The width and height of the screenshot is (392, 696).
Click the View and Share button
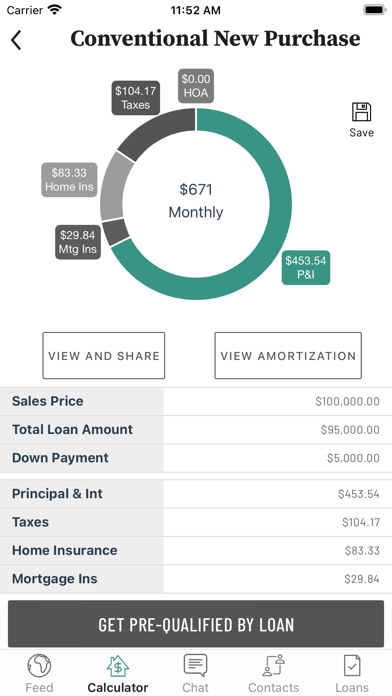pos(103,356)
